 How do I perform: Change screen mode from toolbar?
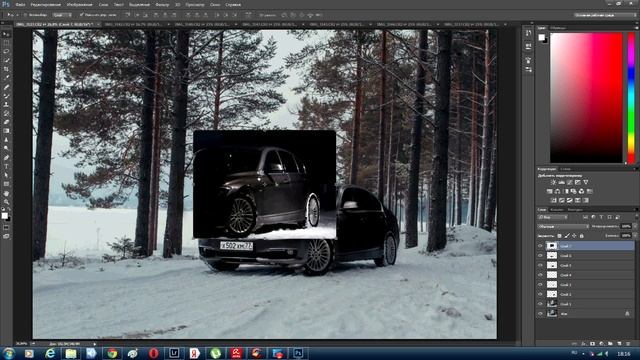[x=6, y=236]
